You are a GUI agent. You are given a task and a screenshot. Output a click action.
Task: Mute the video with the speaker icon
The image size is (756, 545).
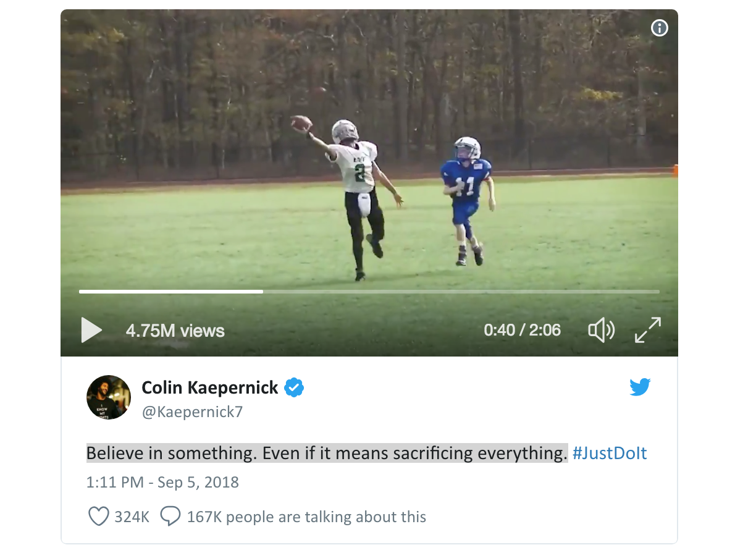pyautogui.click(x=601, y=331)
